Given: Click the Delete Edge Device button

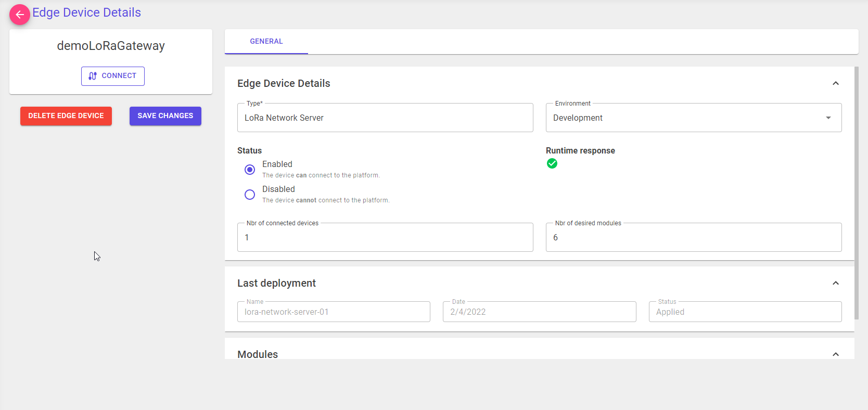Looking at the screenshot, I should click(x=66, y=116).
